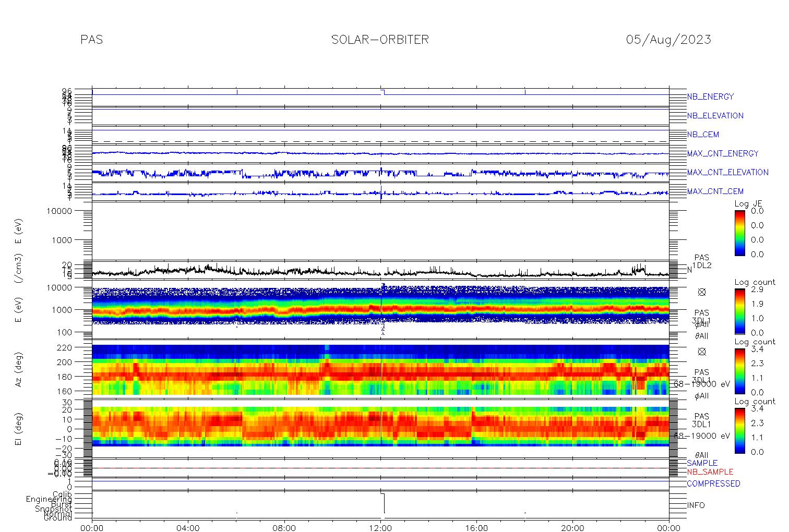
Task: Click the 68-19000 eV label beside azimuth panel
Action: (702, 384)
